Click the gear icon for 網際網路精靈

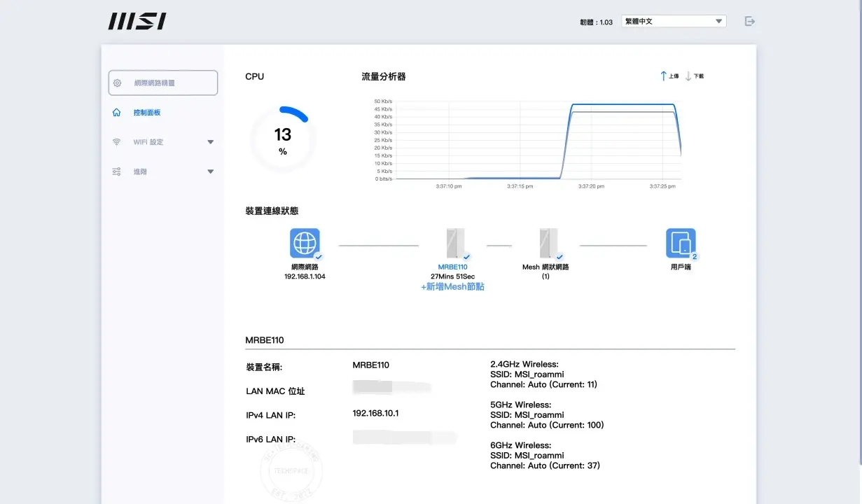pyautogui.click(x=118, y=83)
